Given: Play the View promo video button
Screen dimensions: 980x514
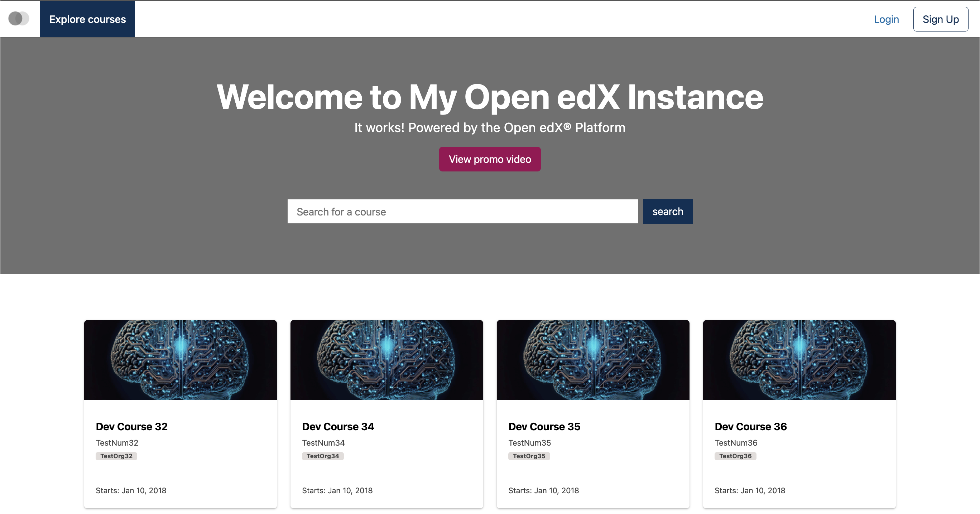Looking at the screenshot, I should [x=490, y=159].
